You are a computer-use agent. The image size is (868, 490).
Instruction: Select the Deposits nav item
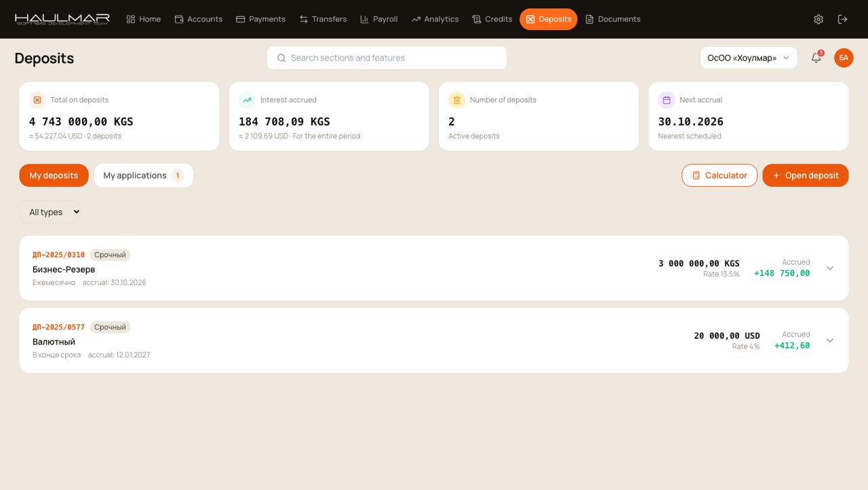pyautogui.click(x=549, y=19)
